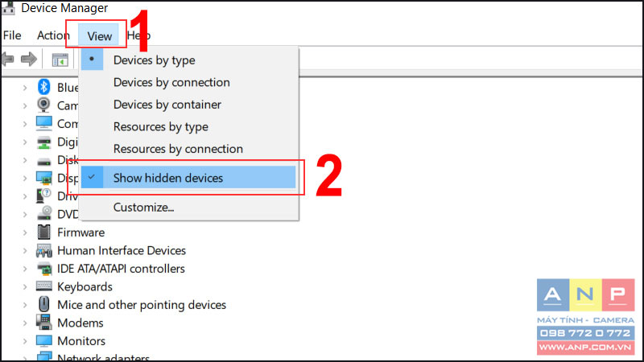Click the toolbar Back arrow
The height and width of the screenshot is (362, 644).
pos(8,60)
